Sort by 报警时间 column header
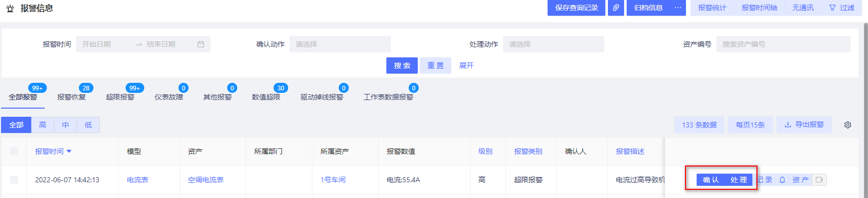Screen dimensions: 868x198 [x=53, y=151]
